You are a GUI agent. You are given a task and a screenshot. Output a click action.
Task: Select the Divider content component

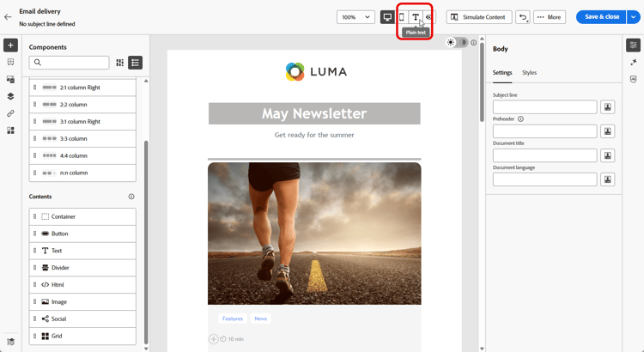pyautogui.click(x=82, y=268)
